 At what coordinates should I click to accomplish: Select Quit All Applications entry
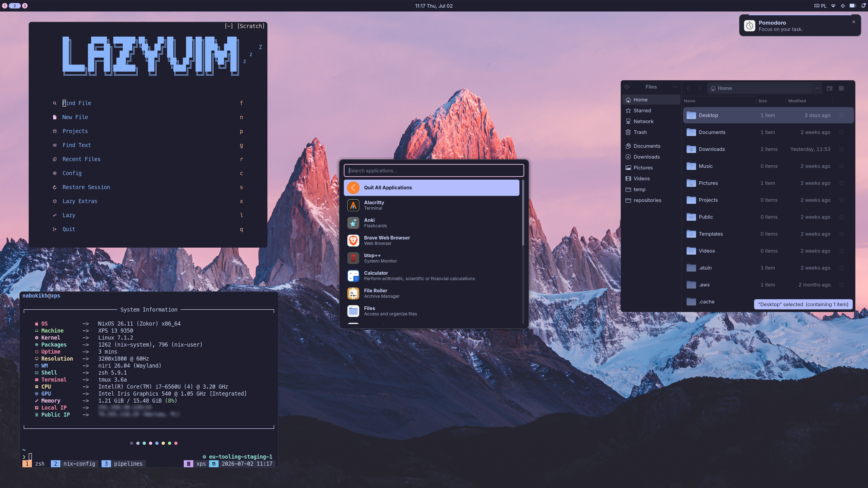(431, 188)
